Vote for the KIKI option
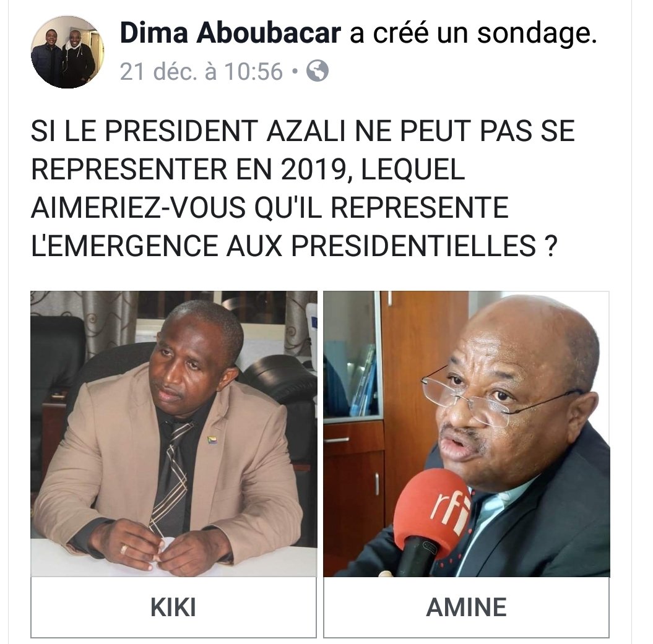This screenshot has height=644, width=653. 173,608
